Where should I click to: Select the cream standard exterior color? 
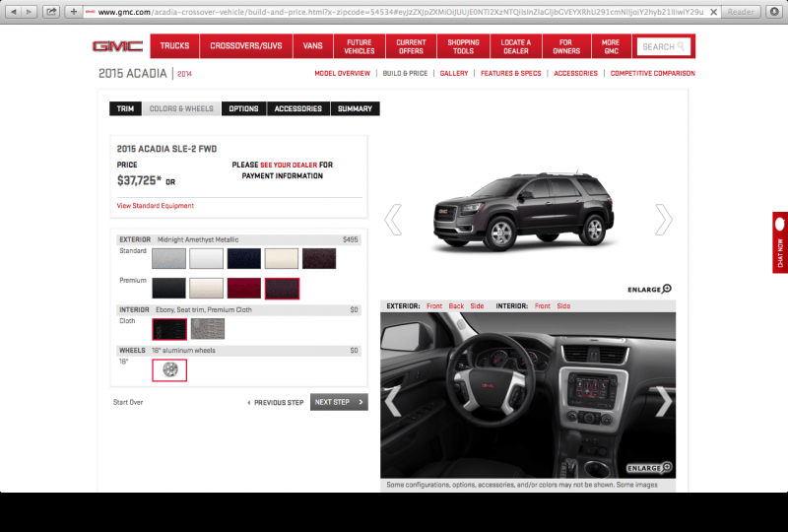(x=282, y=258)
